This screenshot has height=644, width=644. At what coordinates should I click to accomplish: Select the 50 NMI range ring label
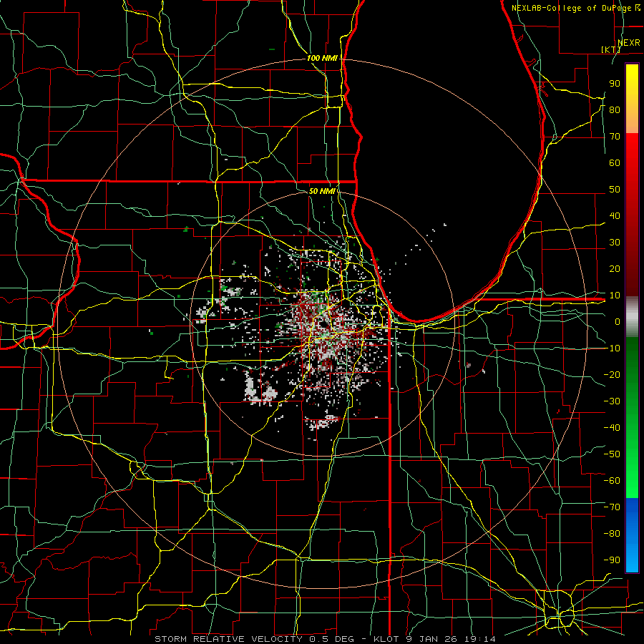pyautogui.click(x=321, y=191)
